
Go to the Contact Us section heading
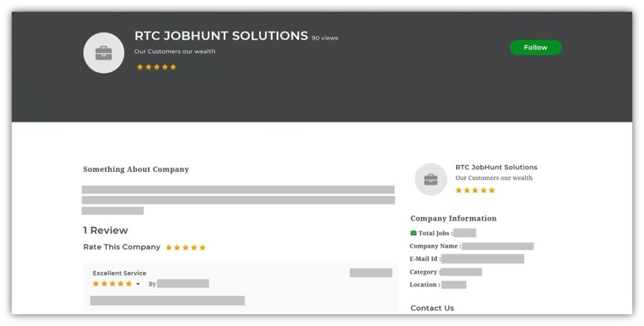pyautogui.click(x=432, y=308)
